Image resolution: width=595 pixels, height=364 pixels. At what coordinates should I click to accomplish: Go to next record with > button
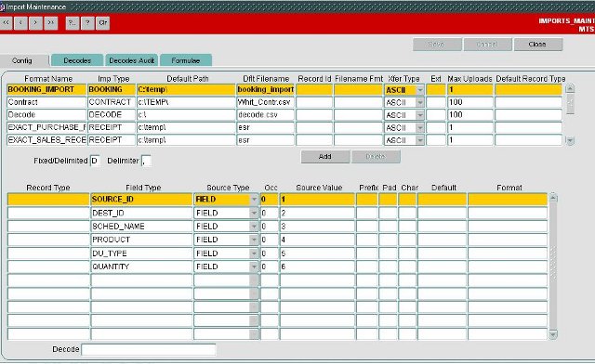(35, 22)
